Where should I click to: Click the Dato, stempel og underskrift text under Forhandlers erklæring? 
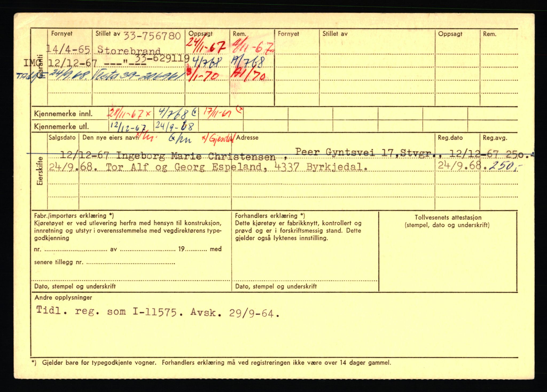276,286
